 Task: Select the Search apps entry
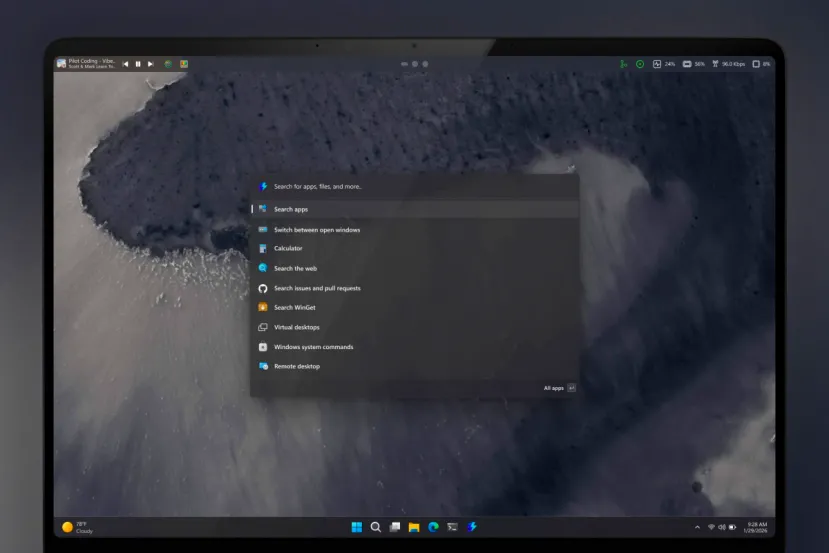click(414, 209)
